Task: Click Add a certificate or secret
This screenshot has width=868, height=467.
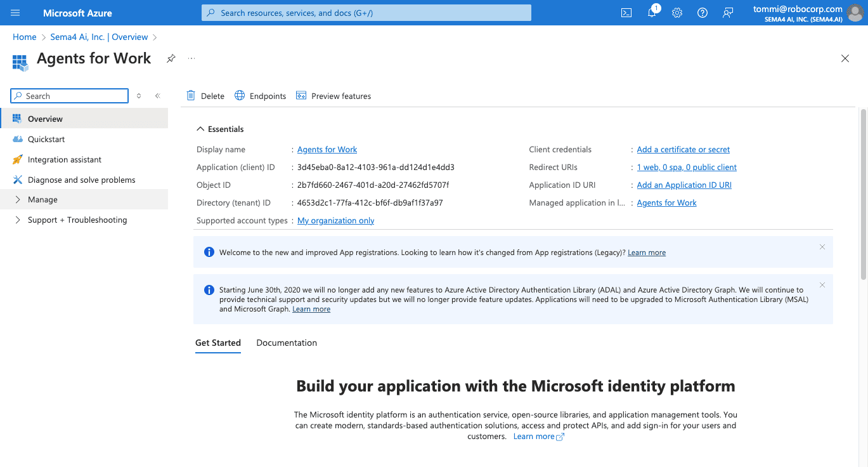Action: click(683, 149)
